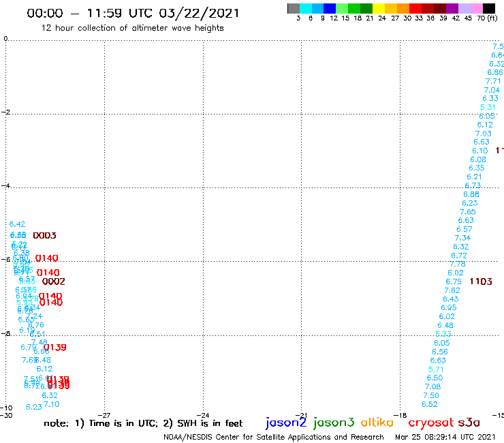Select the dark red "s3a" legend label

coord(469,423)
